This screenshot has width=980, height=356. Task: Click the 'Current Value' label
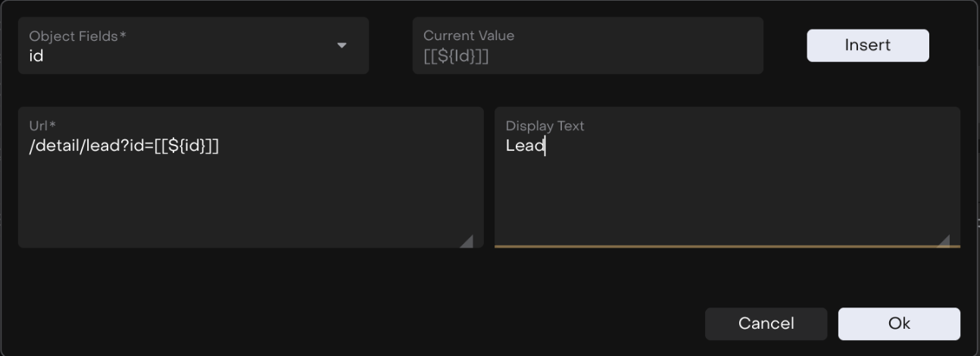pos(468,36)
